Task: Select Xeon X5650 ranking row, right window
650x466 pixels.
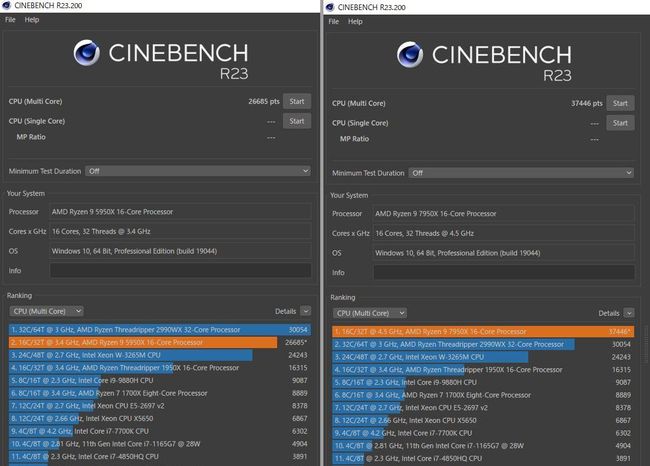Action: point(483,420)
